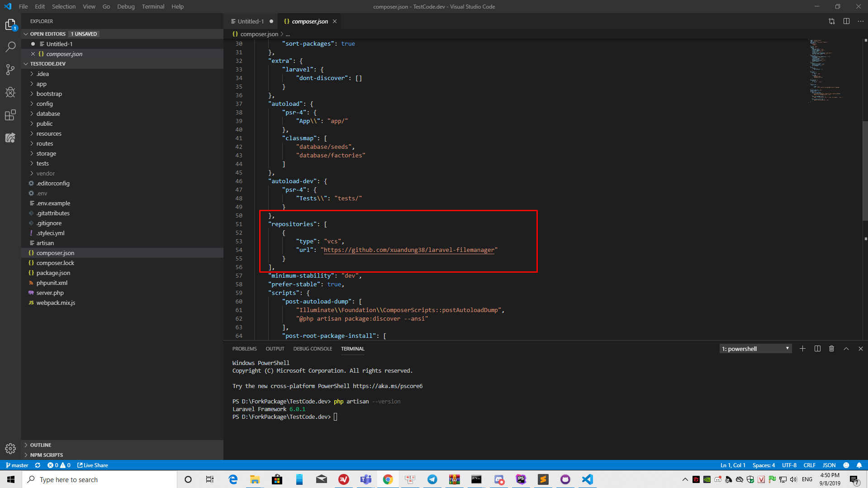Switch to the Debug Console tab
This screenshot has width=868, height=488.
313,349
